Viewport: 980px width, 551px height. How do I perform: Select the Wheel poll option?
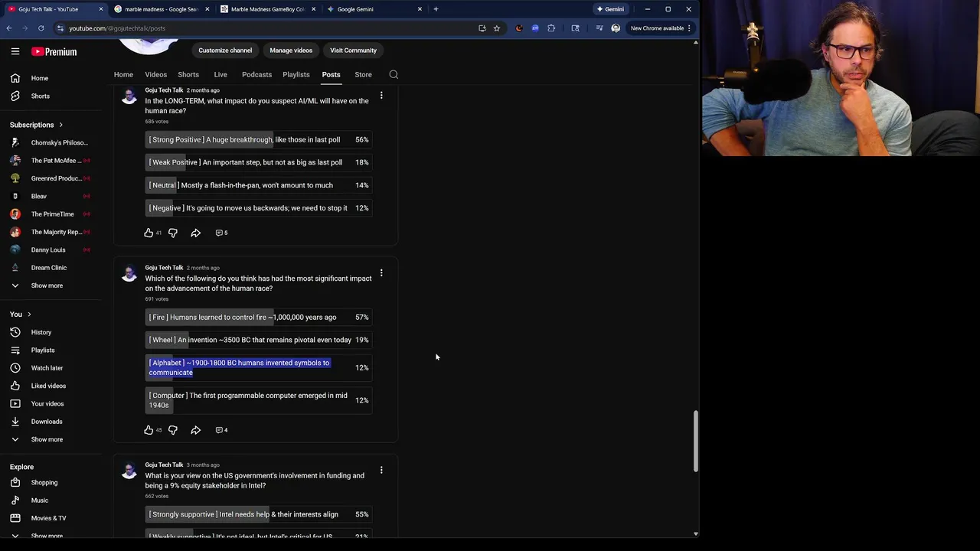click(259, 340)
